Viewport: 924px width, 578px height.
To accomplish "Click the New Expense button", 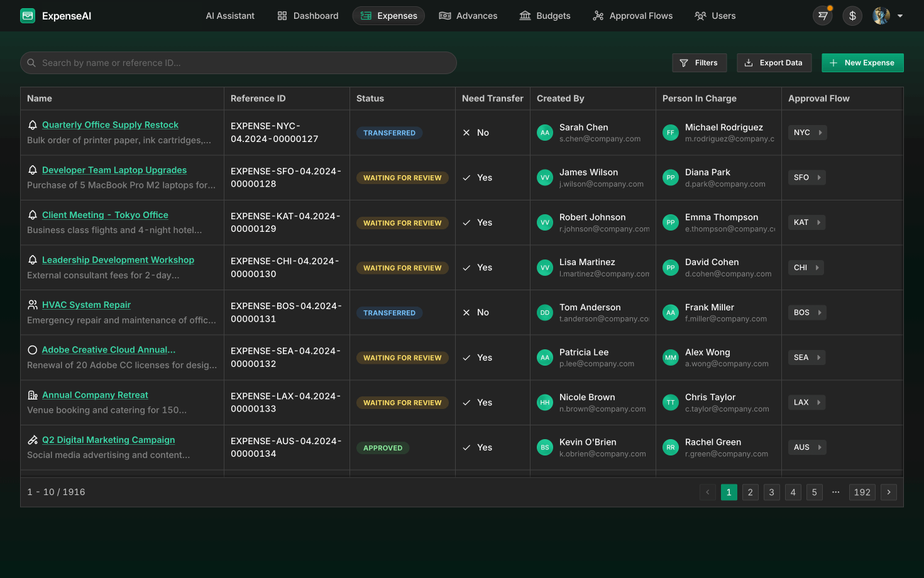I will [862, 63].
